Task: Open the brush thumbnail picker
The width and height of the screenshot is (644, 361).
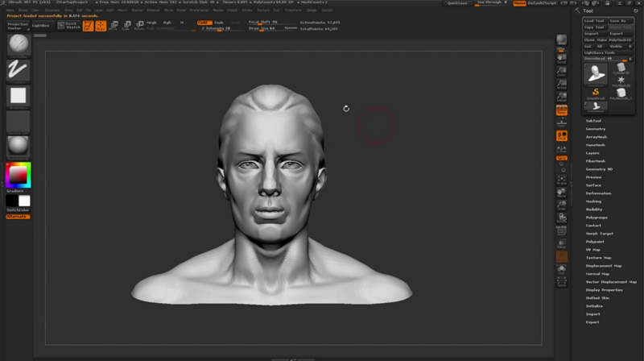Action: (18, 45)
